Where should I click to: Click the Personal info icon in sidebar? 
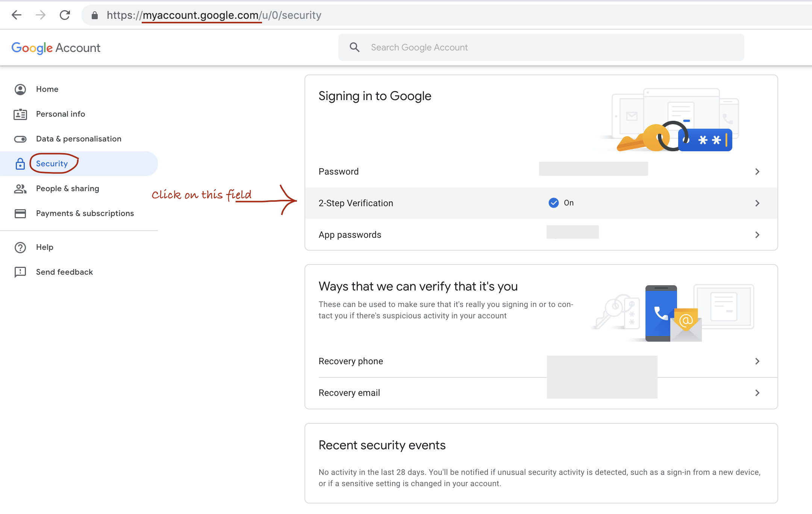click(20, 114)
